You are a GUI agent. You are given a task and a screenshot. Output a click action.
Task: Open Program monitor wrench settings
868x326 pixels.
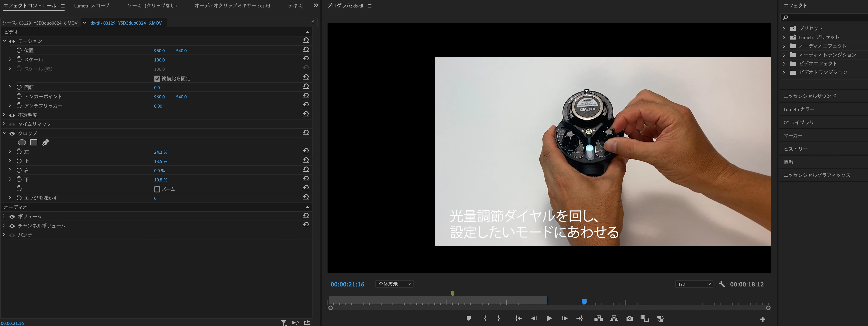click(721, 284)
